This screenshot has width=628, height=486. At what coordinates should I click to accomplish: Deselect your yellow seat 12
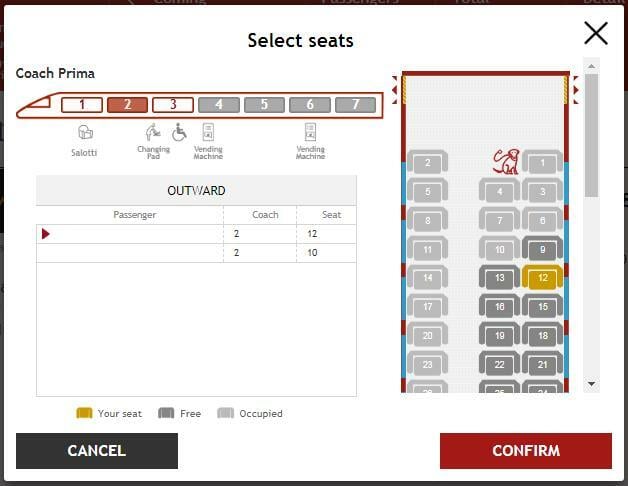[542, 277]
